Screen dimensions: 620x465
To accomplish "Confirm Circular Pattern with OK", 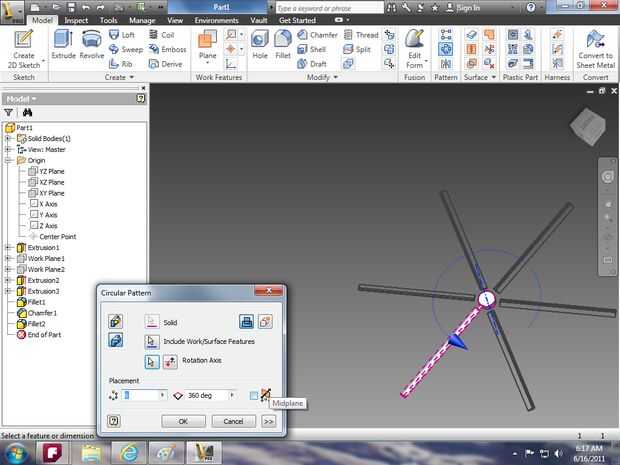I will point(183,421).
